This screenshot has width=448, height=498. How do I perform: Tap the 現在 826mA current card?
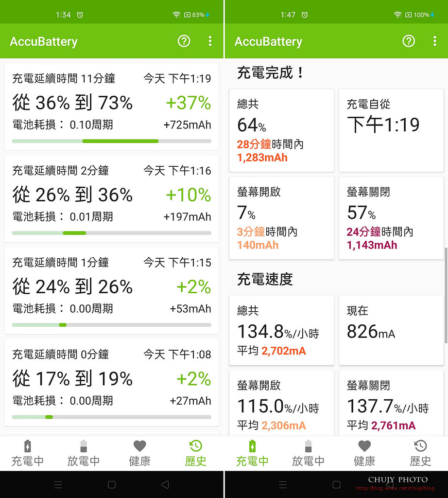(x=391, y=330)
